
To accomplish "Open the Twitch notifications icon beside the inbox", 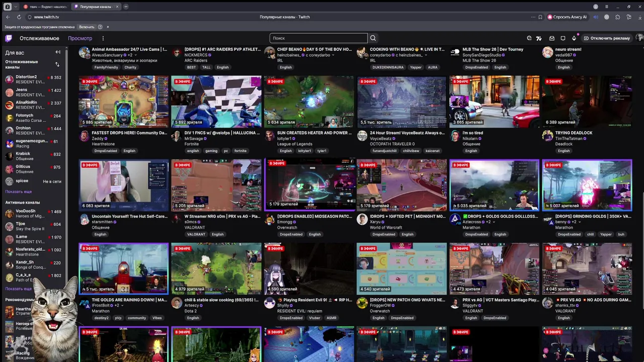I will pos(563,38).
